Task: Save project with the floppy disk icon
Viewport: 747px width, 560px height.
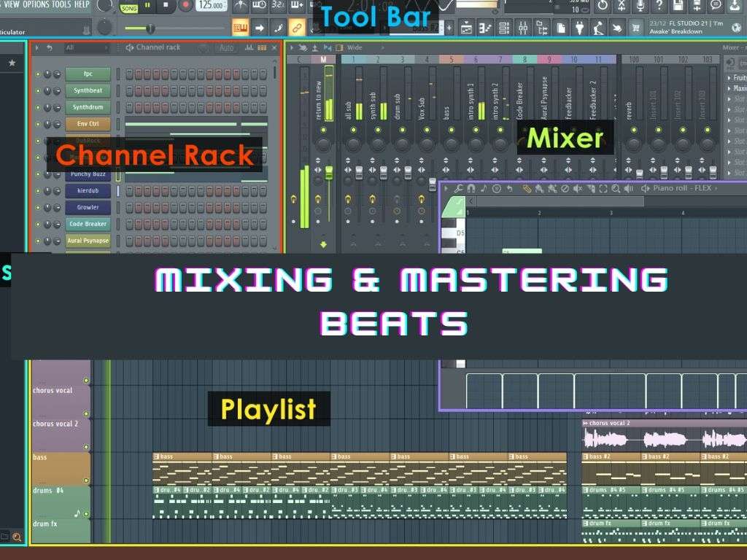Action: (678, 6)
